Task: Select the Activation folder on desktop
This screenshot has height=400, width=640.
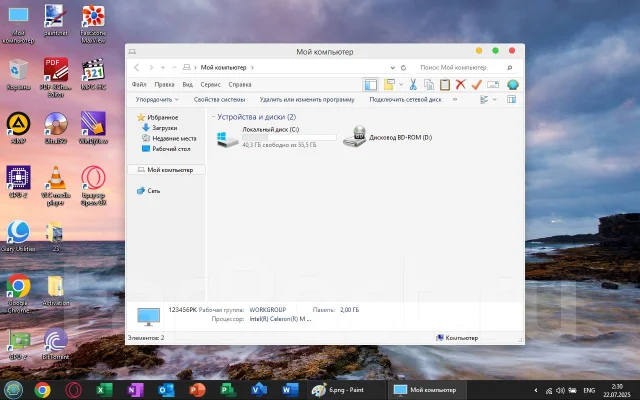Action: pyautogui.click(x=56, y=291)
